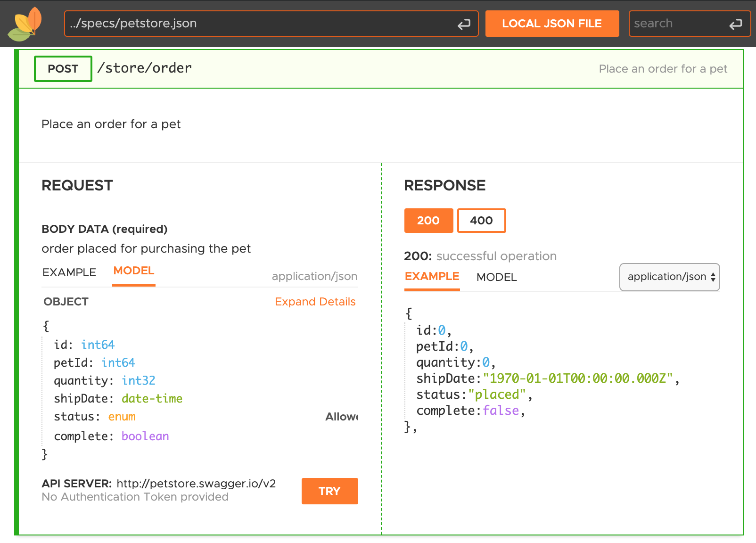Switch request body to EXAMPLE tab
The height and width of the screenshot is (543, 756).
click(x=69, y=272)
